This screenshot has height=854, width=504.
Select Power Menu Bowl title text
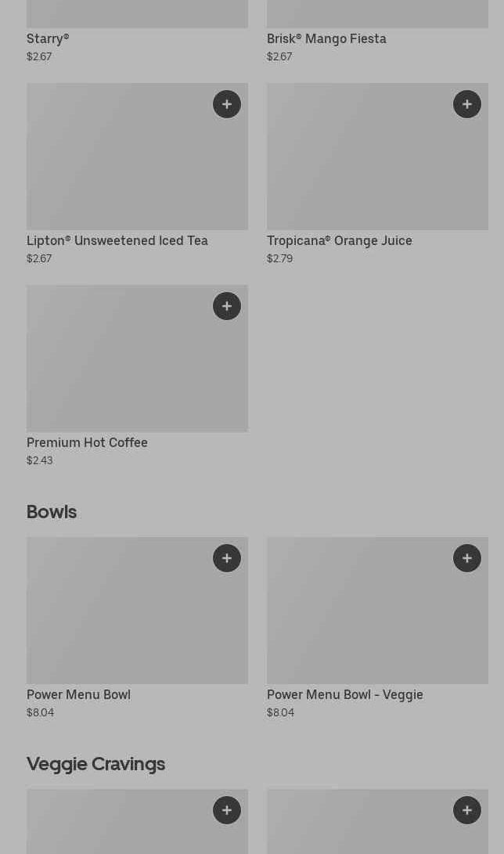coord(78,695)
